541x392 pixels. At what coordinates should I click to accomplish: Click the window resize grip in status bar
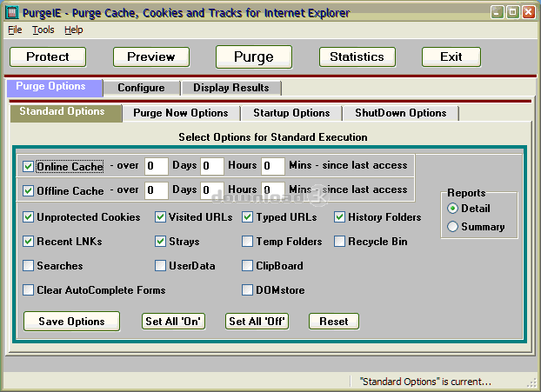pos(531,383)
